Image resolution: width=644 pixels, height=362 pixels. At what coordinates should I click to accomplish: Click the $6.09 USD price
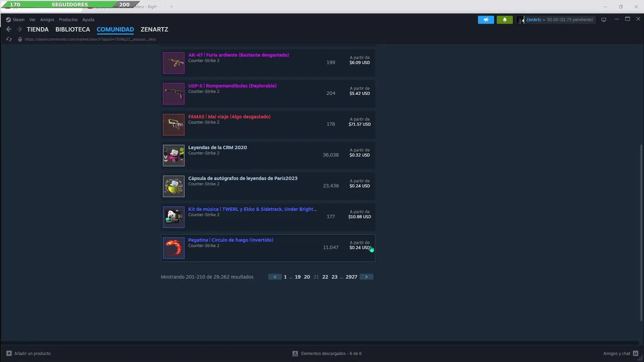click(x=360, y=62)
